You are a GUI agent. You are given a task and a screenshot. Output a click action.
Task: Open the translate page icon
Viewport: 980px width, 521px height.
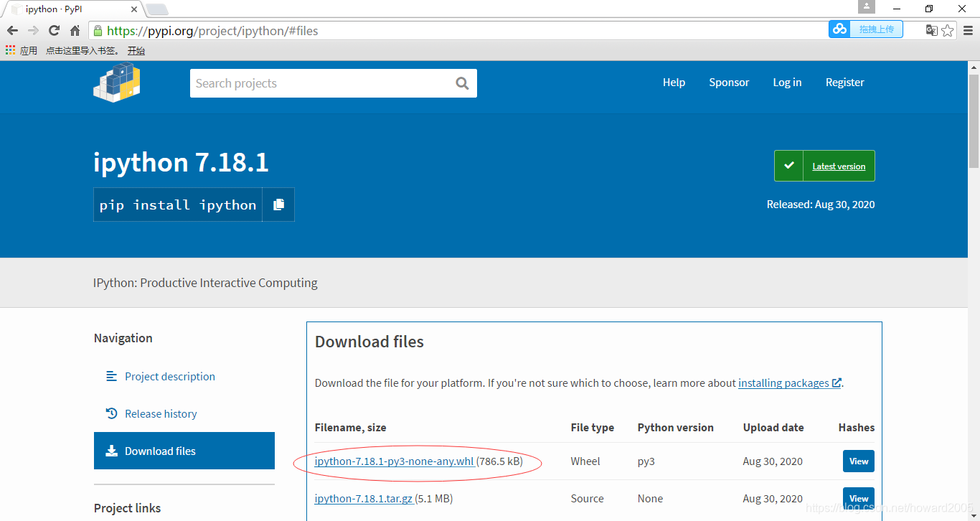[x=931, y=30]
